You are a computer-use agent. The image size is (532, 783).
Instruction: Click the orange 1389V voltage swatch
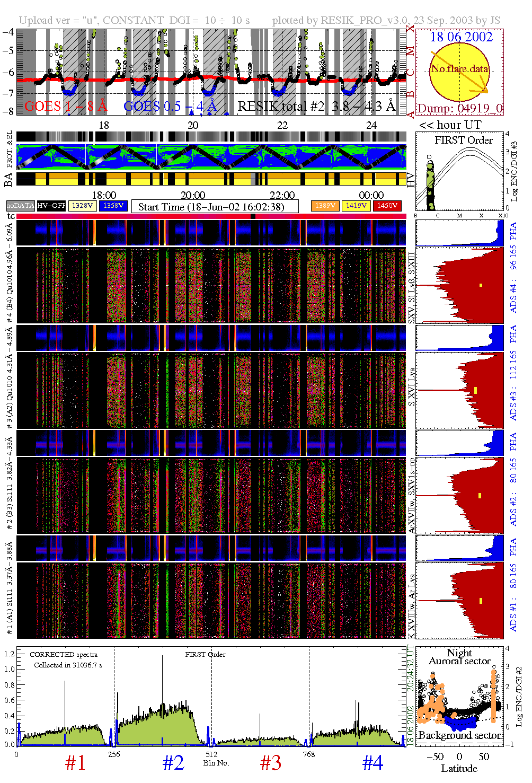[325, 206]
